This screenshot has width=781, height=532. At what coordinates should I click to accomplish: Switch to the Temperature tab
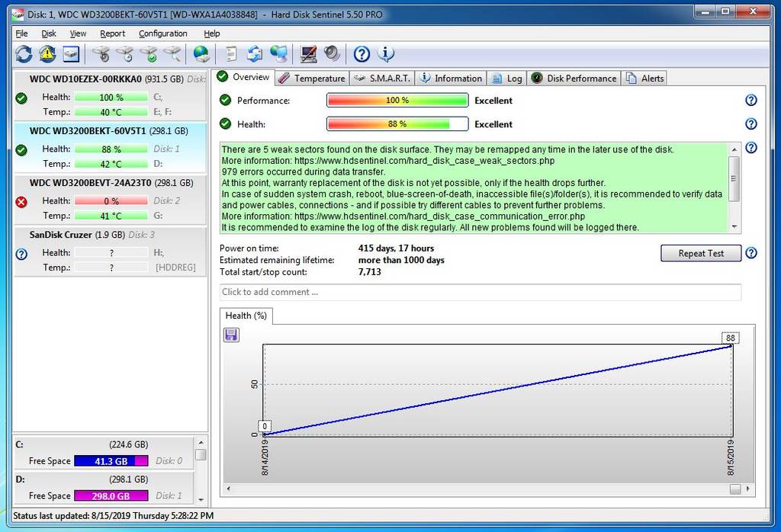click(312, 79)
